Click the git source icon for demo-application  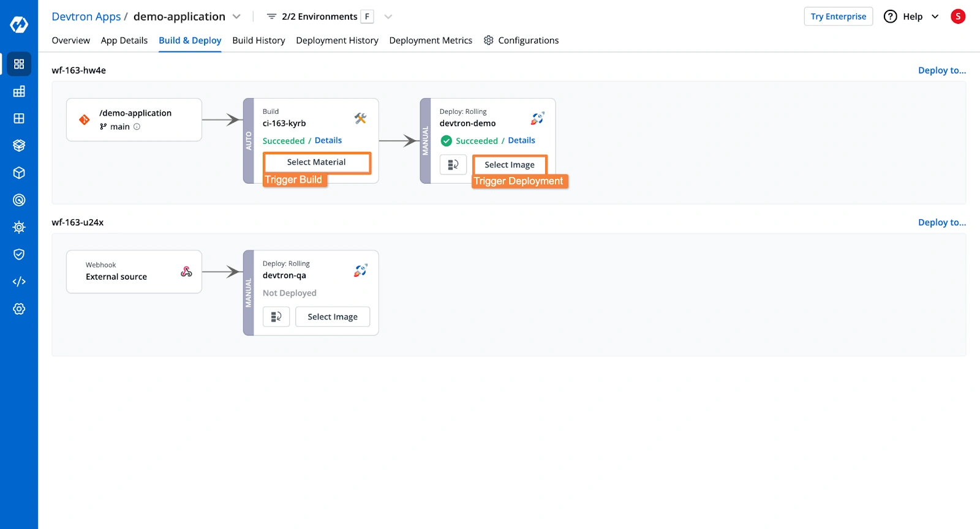point(85,119)
